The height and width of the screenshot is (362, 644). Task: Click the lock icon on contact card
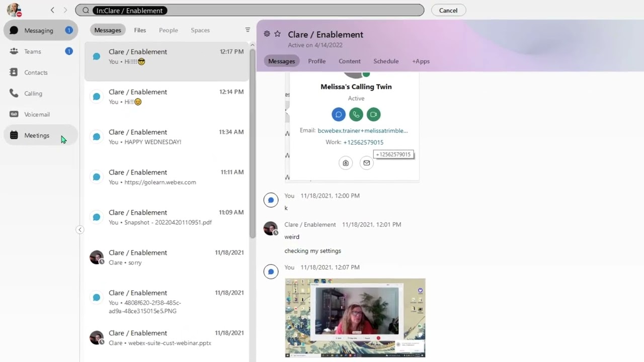click(x=346, y=163)
